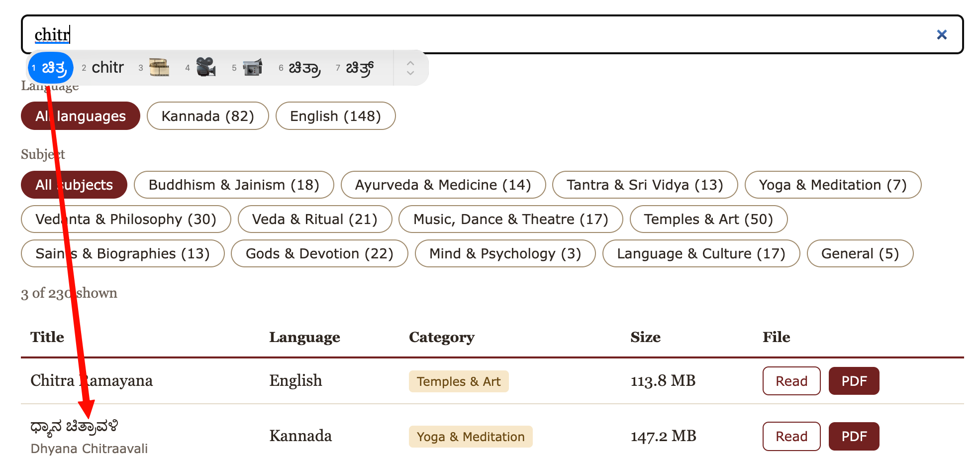Filter by Veda & Ritual (21)
Image resolution: width=980 pixels, height=465 pixels.
[315, 219]
